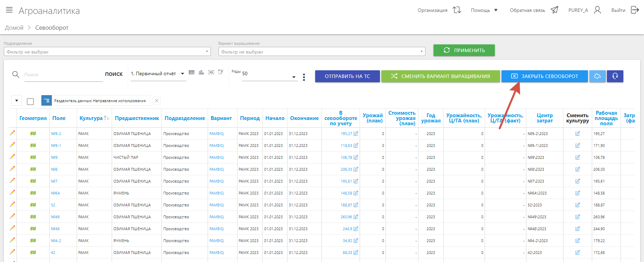Remove the data separator grouping chip
The height and width of the screenshot is (262, 644).
(x=157, y=101)
